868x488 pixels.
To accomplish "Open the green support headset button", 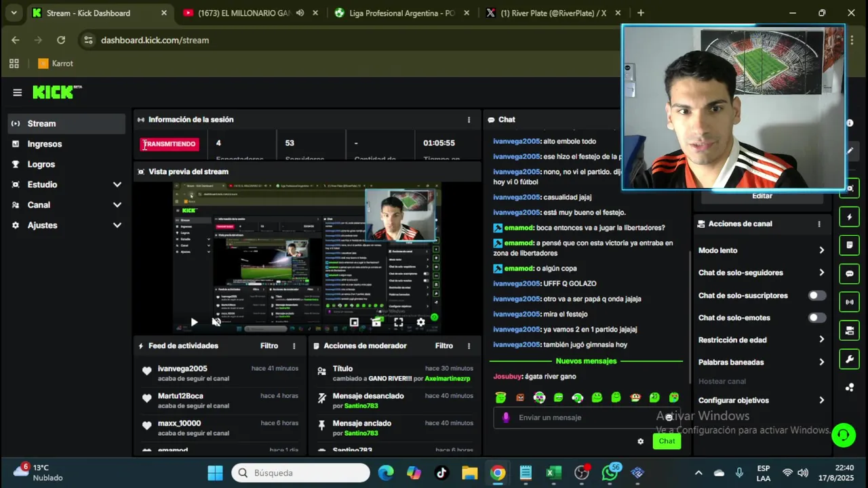I will [844, 434].
